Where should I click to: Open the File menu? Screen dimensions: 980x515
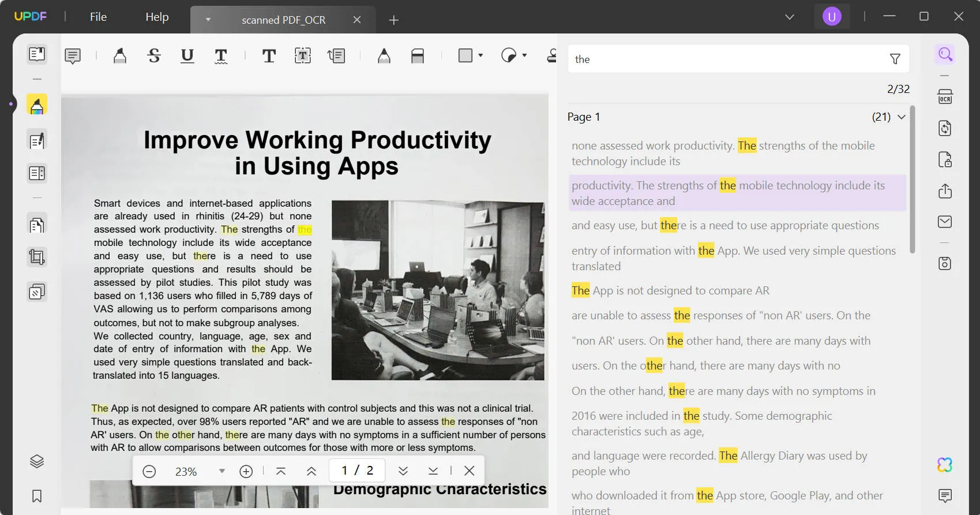coord(98,17)
